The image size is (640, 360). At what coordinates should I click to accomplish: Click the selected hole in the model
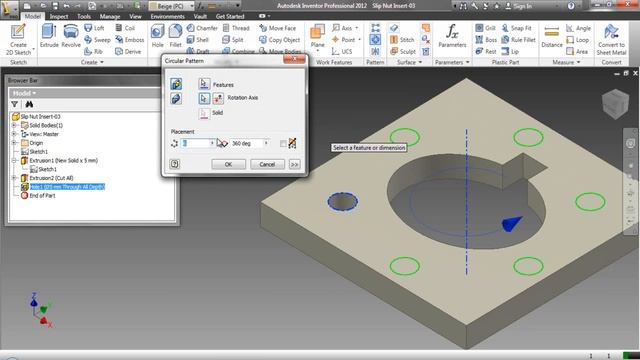point(343,202)
